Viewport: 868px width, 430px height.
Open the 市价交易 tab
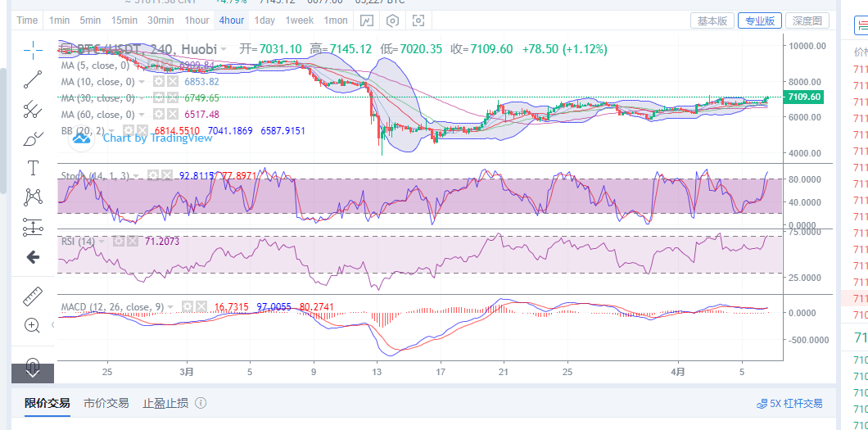[106, 403]
